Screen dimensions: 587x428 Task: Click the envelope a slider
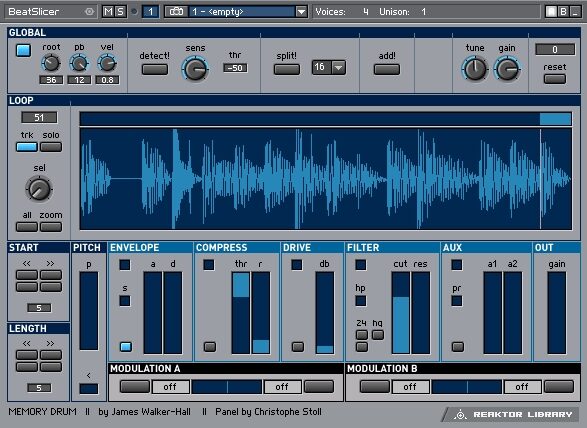pyautogui.click(x=153, y=313)
